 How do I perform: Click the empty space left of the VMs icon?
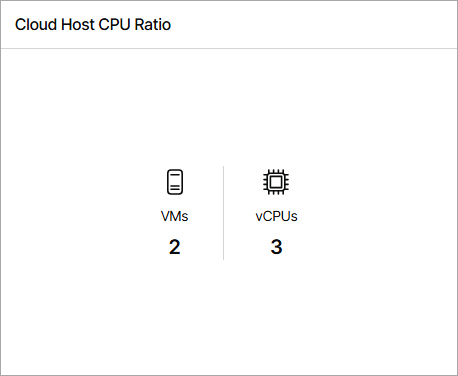(x=80, y=213)
